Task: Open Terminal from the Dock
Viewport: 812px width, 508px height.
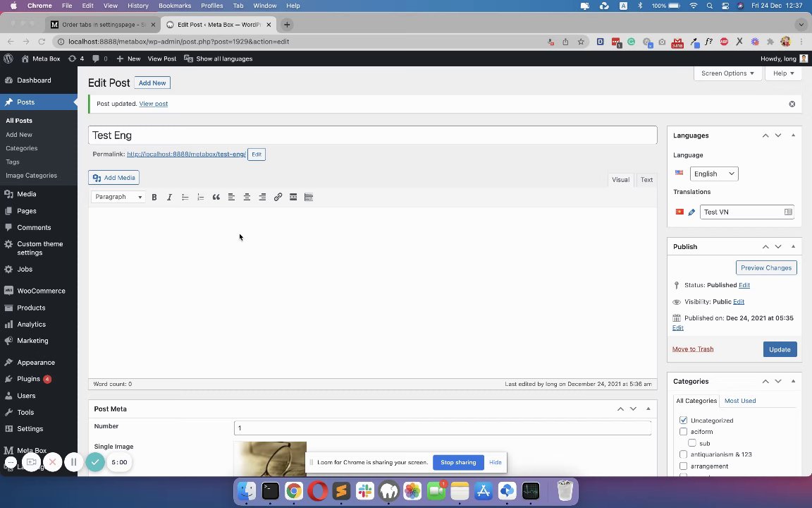Action: (271, 490)
